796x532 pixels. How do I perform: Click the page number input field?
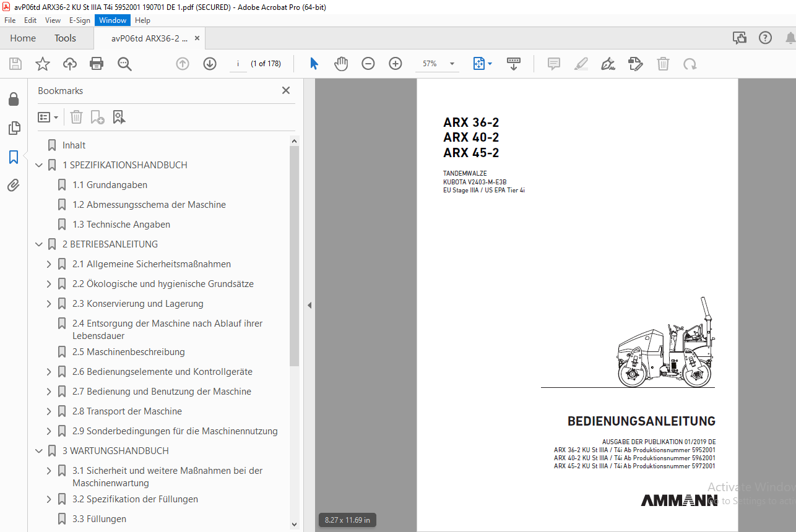[238, 64]
